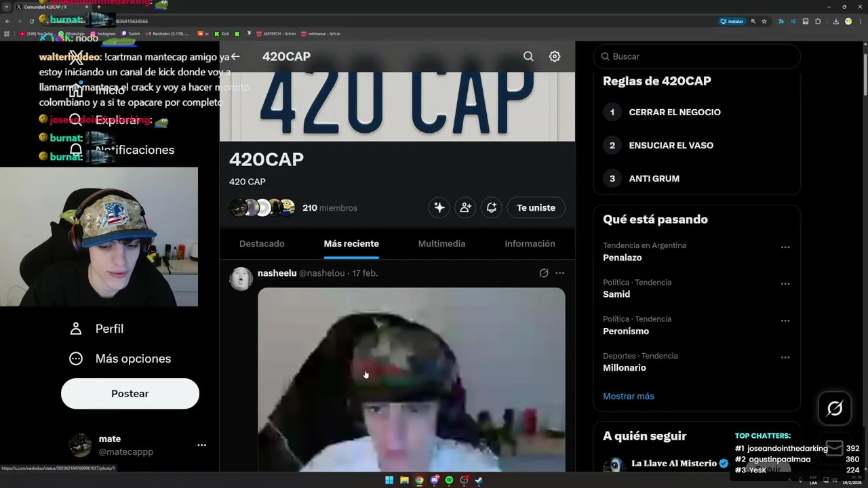Open the Kick bookmark
This screenshot has width=868, height=488.
coord(222,33)
